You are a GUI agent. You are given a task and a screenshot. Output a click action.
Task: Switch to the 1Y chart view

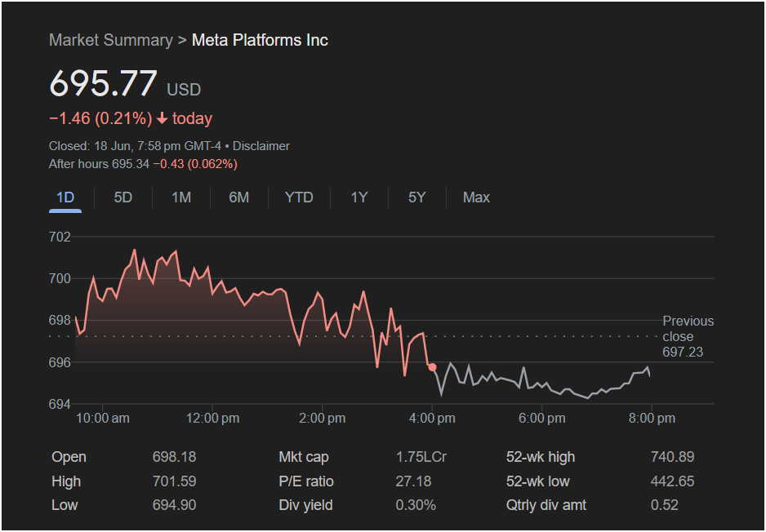tap(359, 197)
